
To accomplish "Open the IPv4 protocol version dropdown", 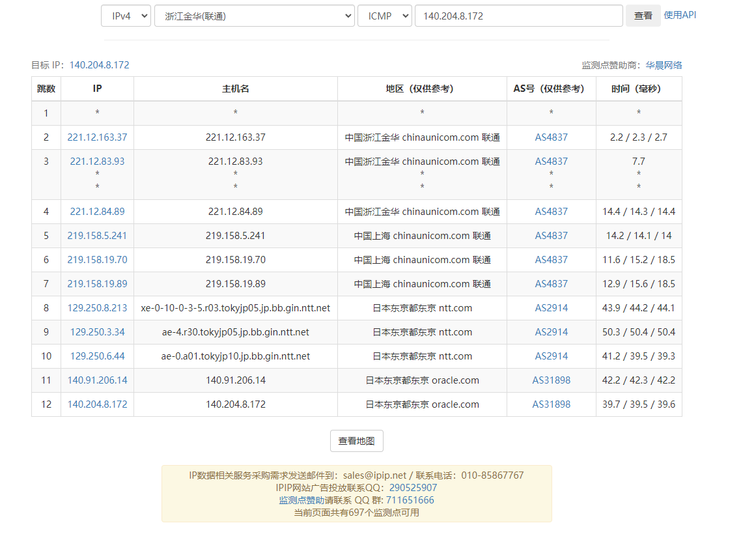I will pyautogui.click(x=126, y=16).
